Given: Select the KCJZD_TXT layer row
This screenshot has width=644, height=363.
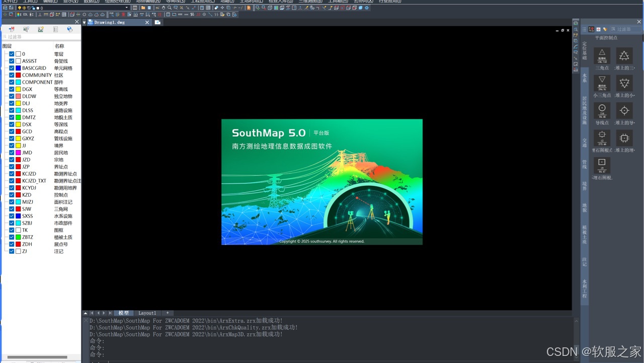Looking at the screenshot, I should [41, 181].
